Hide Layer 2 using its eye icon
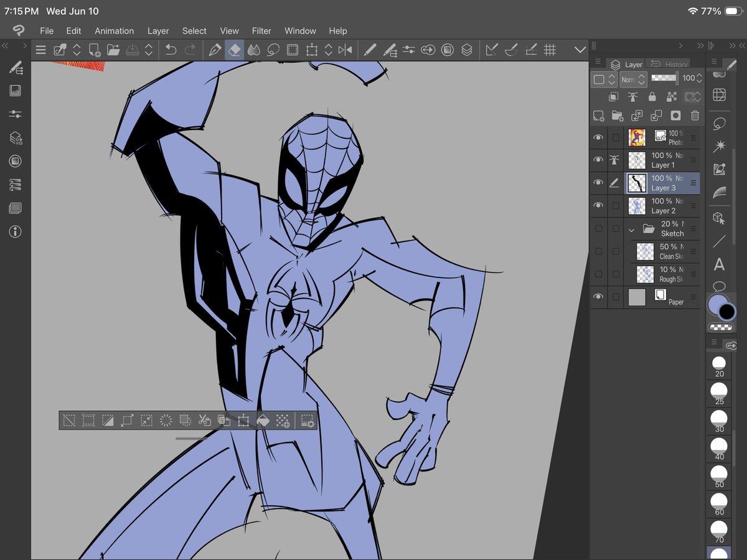Viewport: 747px width, 560px height. 598,206
